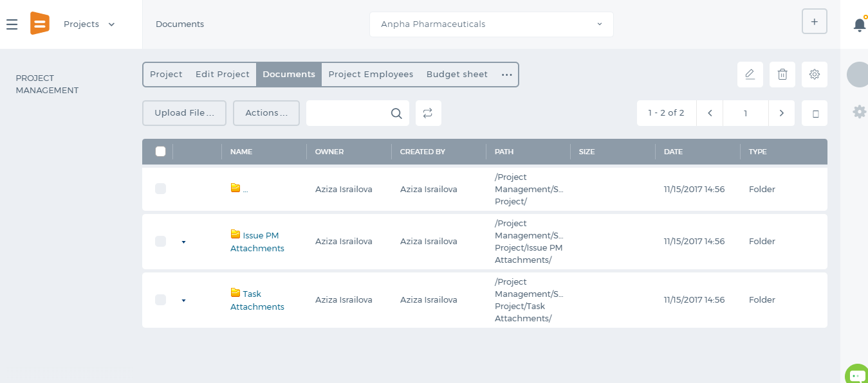This screenshot has width=868, height=383.
Task: Click the Upload File button
Action: [x=184, y=113]
